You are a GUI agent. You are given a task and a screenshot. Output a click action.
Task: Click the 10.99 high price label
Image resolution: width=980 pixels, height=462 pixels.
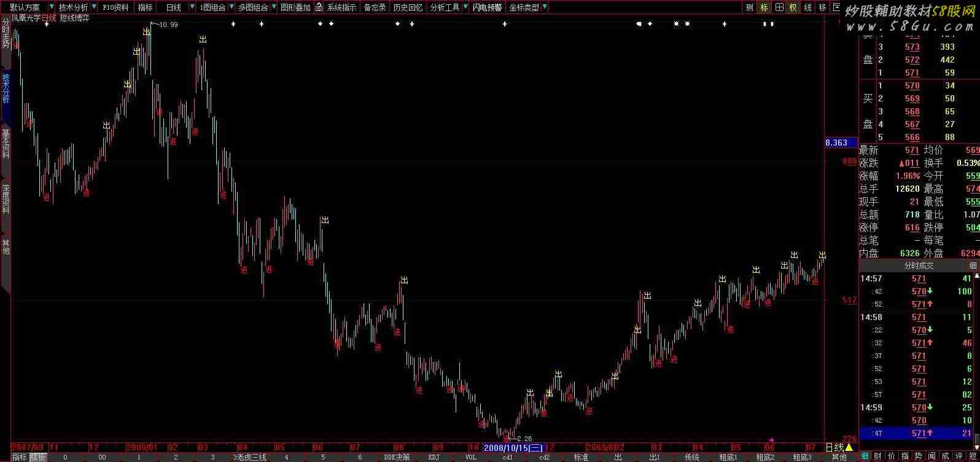(168, 25)
